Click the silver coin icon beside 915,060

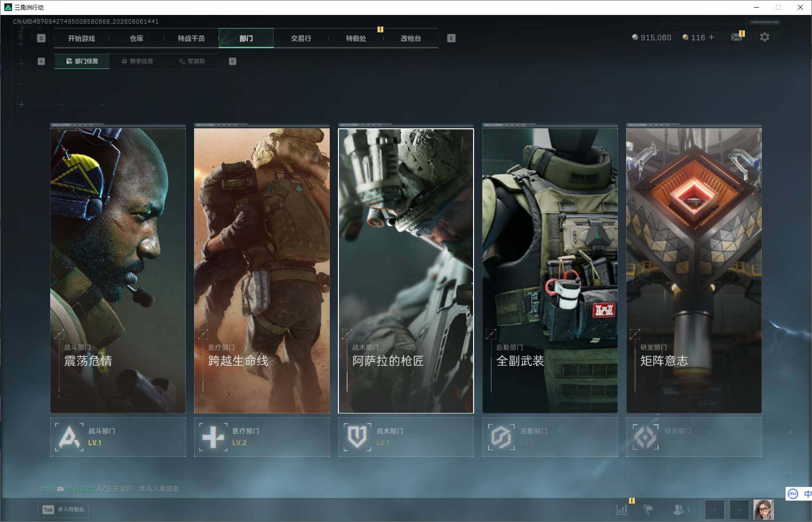[x=635, y=37]
